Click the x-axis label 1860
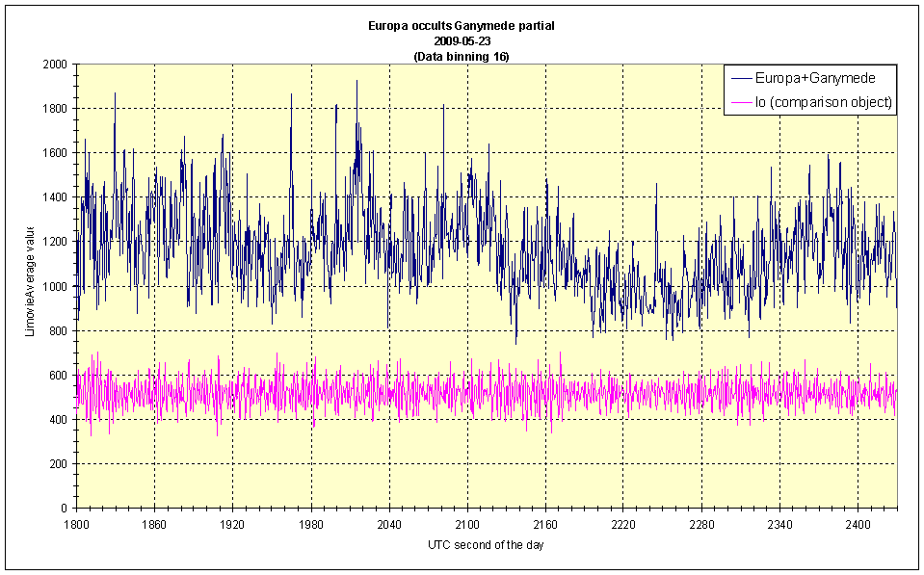Screen dimensions: 924x575 tap(154, 524)
